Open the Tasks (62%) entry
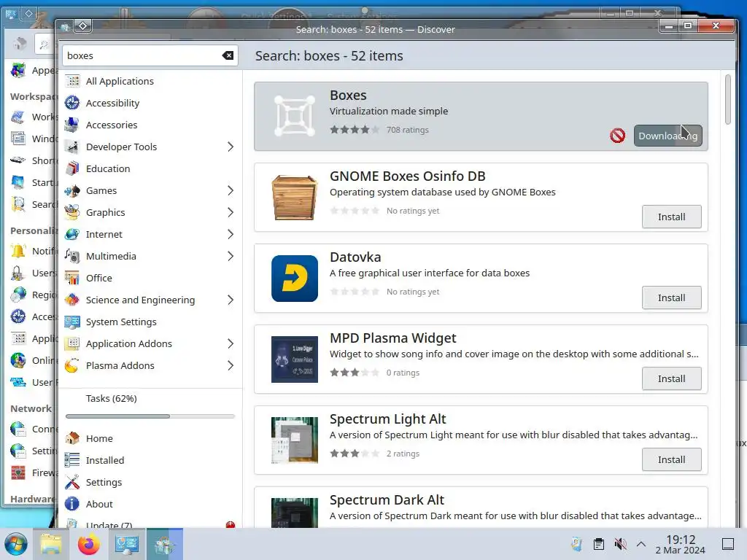This screenshot has width=747, height=560. [150, 399]
